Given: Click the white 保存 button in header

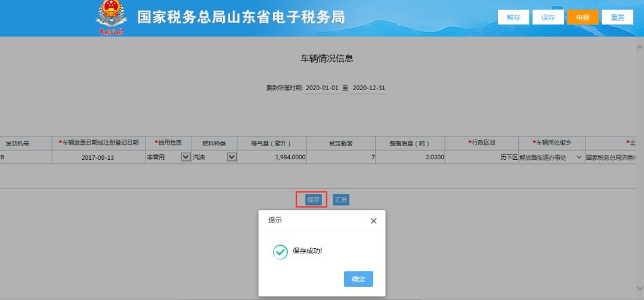Looking at the screenshot, I should tap(548, 18).
